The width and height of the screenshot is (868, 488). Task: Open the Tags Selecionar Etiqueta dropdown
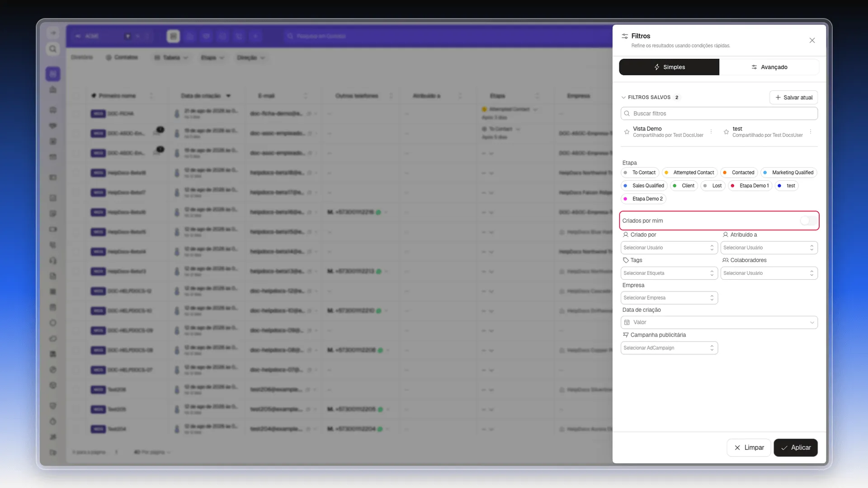point(669,273)
